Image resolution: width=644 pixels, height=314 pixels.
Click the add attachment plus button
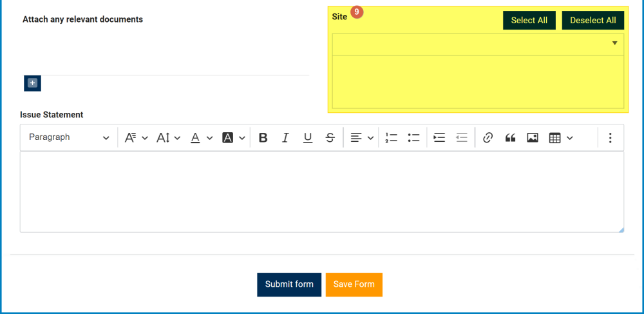(32, 83)
